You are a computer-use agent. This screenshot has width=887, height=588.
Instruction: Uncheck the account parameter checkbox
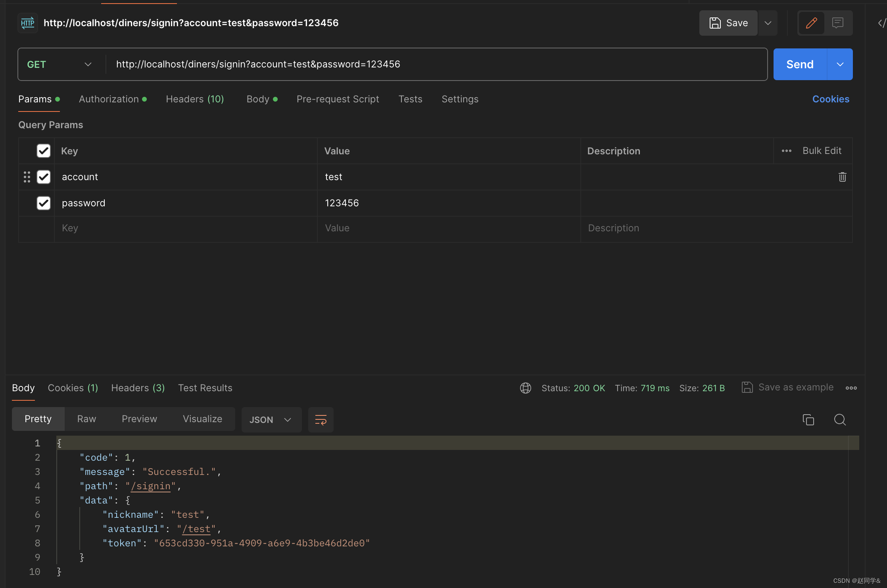click(x=44, y=177)
